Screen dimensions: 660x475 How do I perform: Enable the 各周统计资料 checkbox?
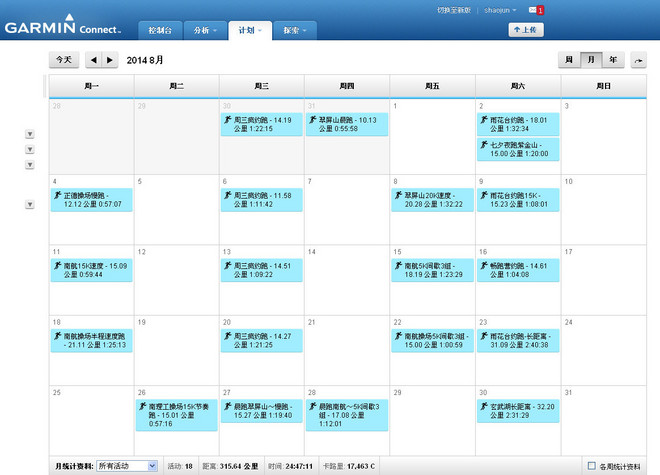click(592, 466)
